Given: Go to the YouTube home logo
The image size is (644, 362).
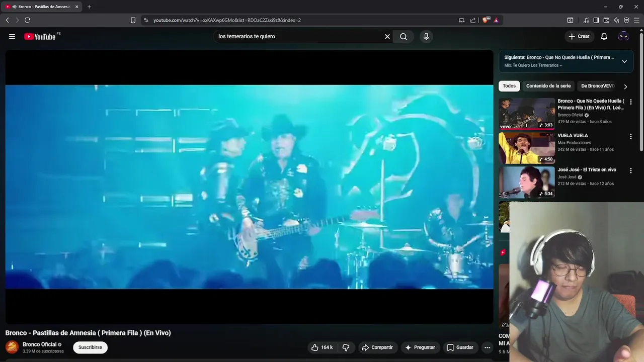Looking at the screenshot, I should pyautogui.click(x=40, y=36).
